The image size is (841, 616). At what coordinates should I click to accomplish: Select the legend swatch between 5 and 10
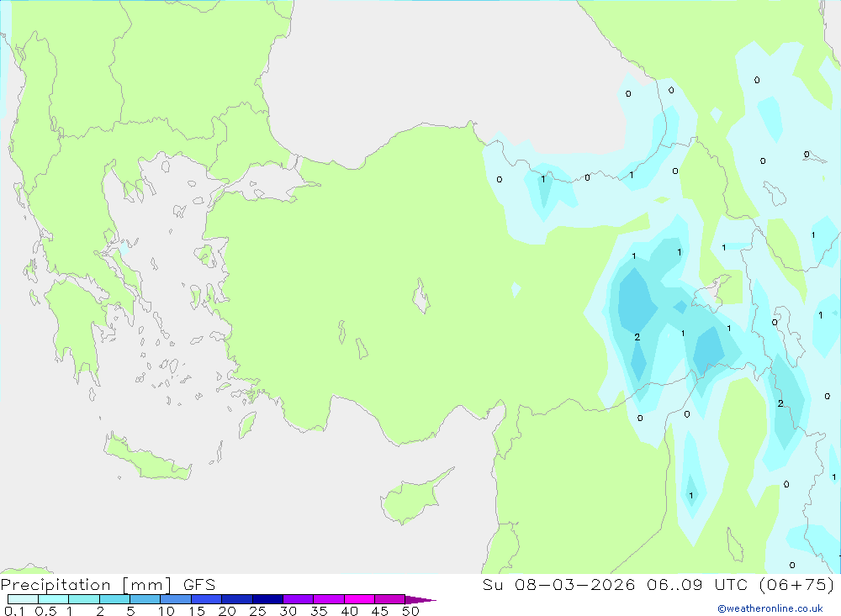[x=145, y=599]
